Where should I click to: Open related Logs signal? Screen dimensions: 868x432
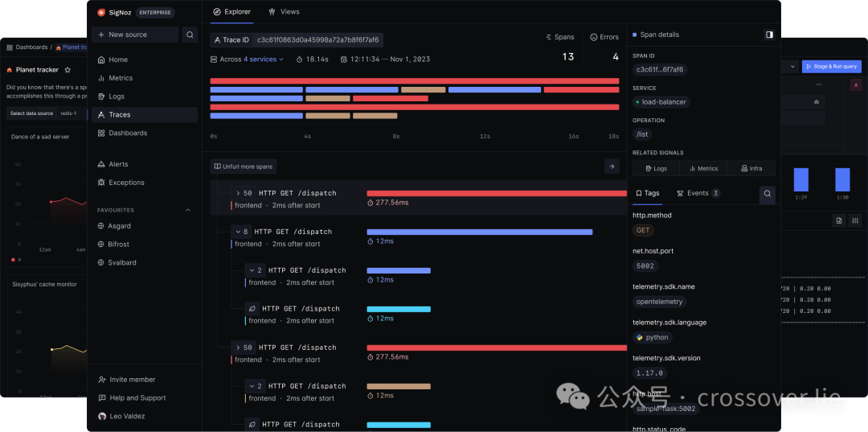click(x=657, y=168)
